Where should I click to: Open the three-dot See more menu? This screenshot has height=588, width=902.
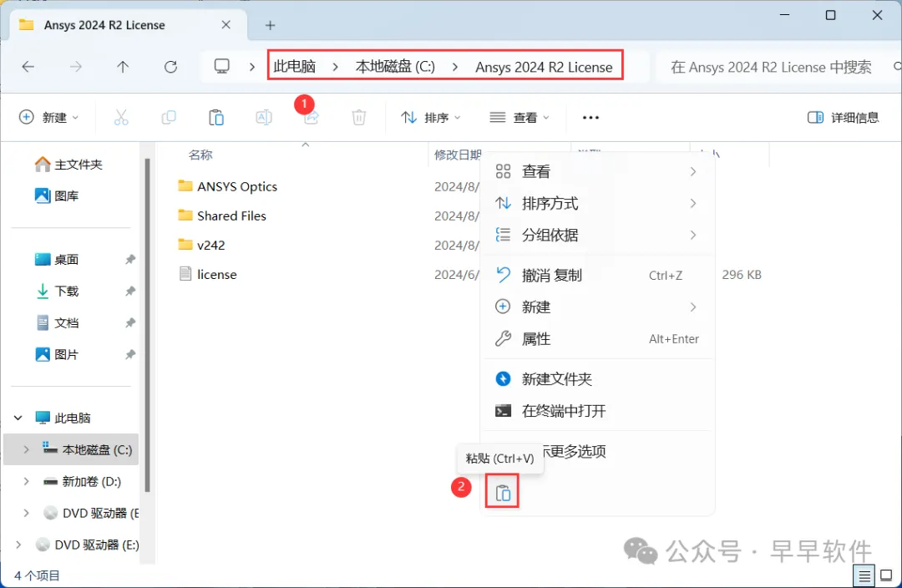[x=590, y=118]
